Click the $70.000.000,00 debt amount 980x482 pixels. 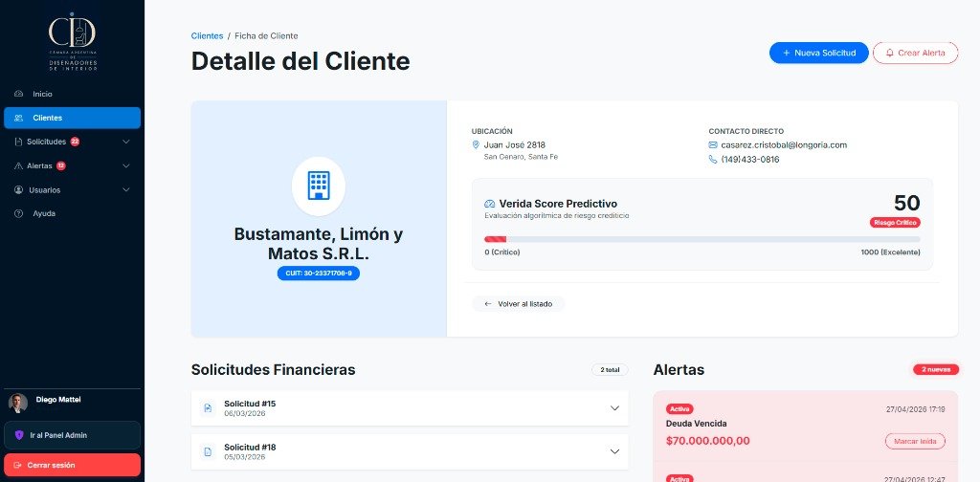[708, 442]
